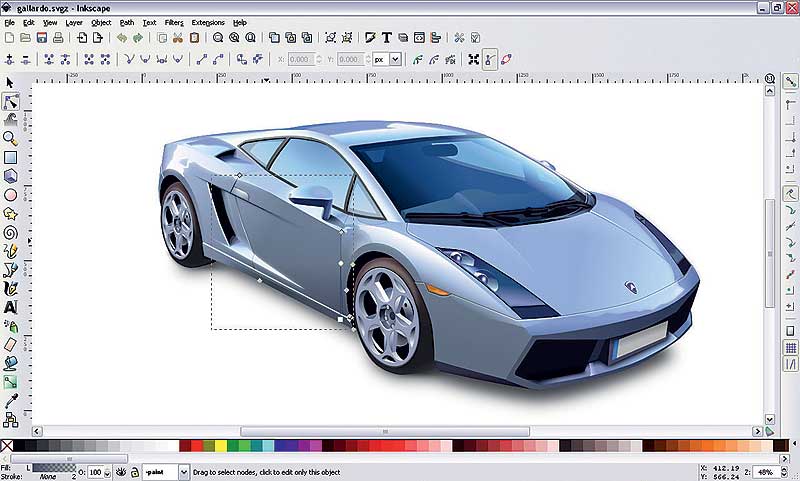Select the Ellipse tool

[10, 195]
